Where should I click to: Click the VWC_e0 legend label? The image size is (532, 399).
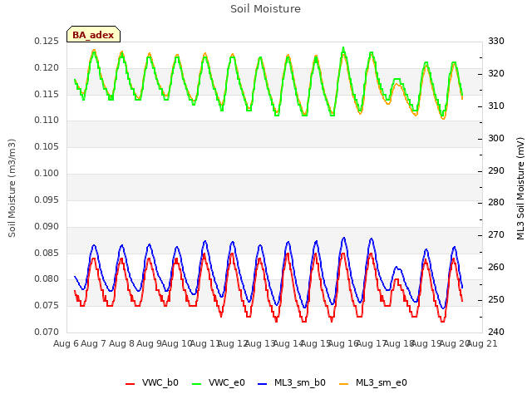pos(227,382)
